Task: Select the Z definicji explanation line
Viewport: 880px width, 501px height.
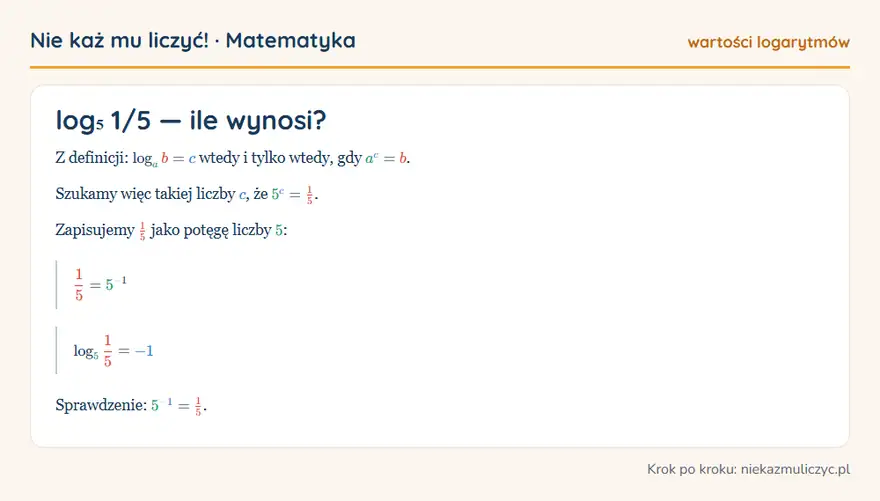Action: [x=232, y=158]
